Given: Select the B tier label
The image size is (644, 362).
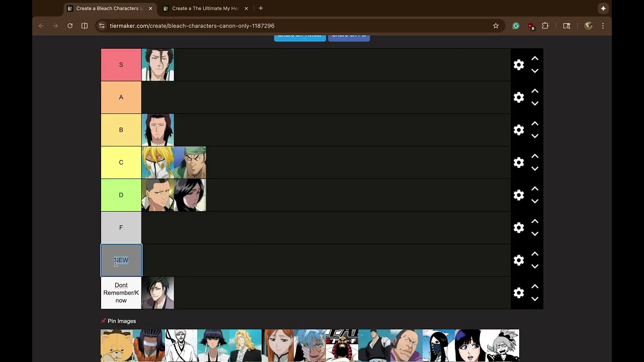Looking at the screenshot, I should coord(121,130).
